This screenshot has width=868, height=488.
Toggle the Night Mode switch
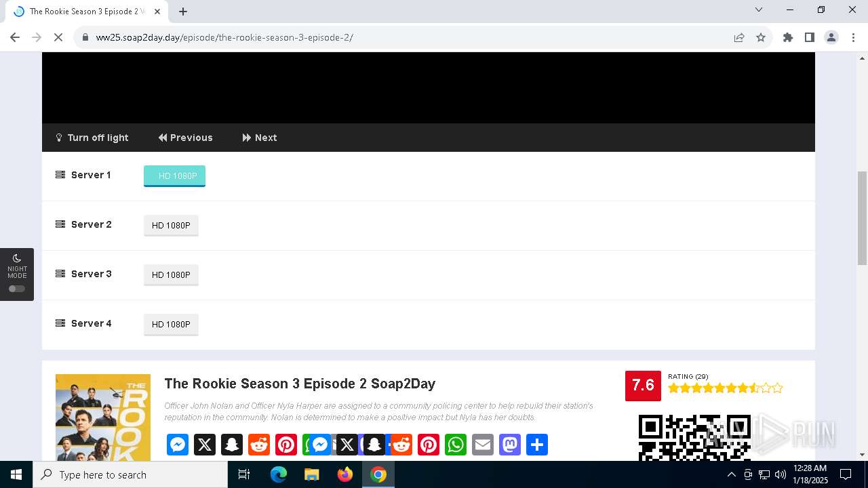click(x=17, y=289)
